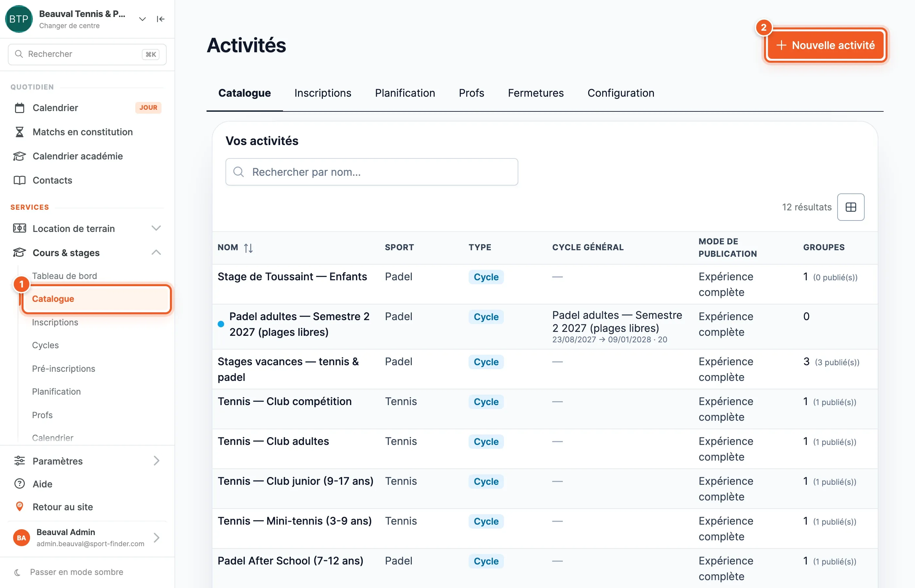Sort by NOM column arrows

(x=248, y=248)
